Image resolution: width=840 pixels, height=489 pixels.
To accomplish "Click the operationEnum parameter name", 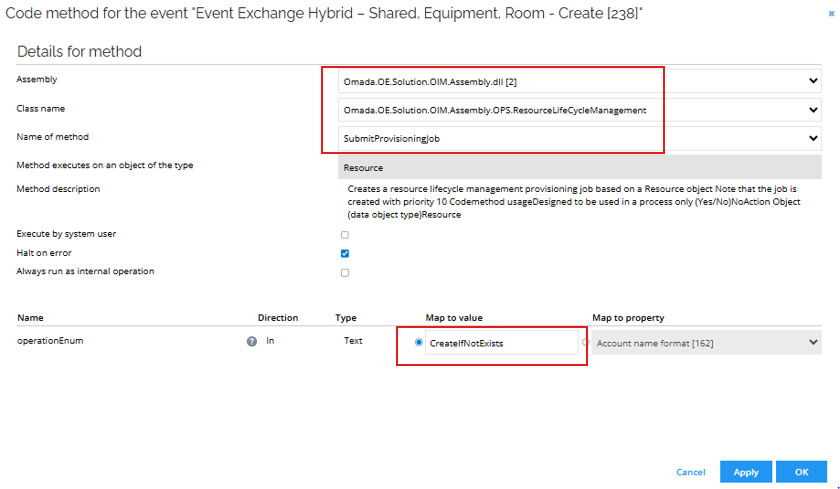I will tap(50, 341).
